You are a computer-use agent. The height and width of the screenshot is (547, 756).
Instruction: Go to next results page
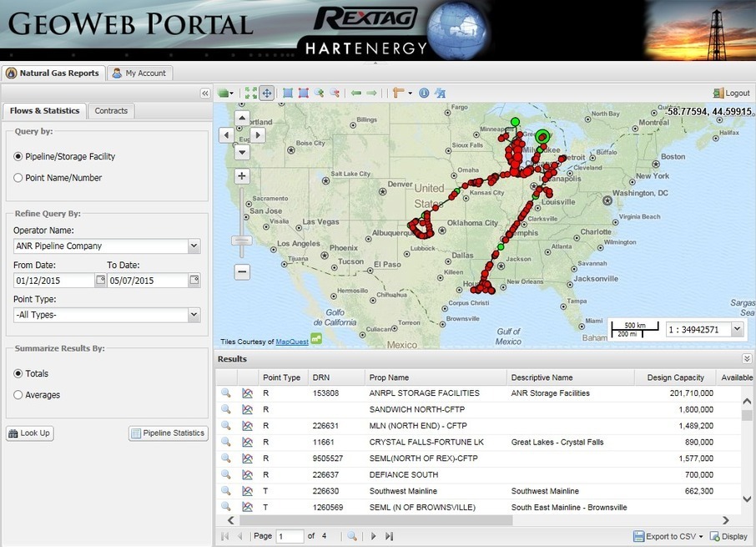coord(373,536)
